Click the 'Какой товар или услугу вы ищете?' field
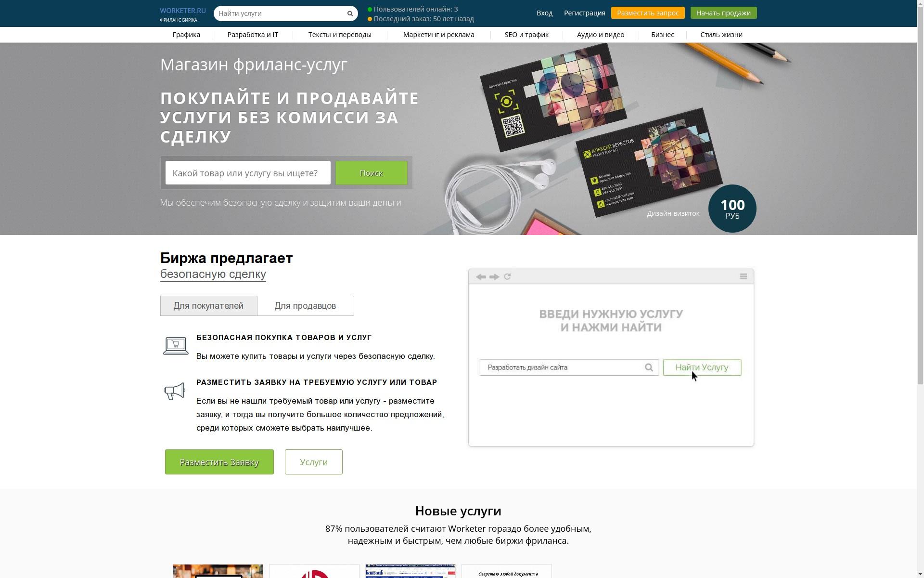 click(x=247, y=172)
